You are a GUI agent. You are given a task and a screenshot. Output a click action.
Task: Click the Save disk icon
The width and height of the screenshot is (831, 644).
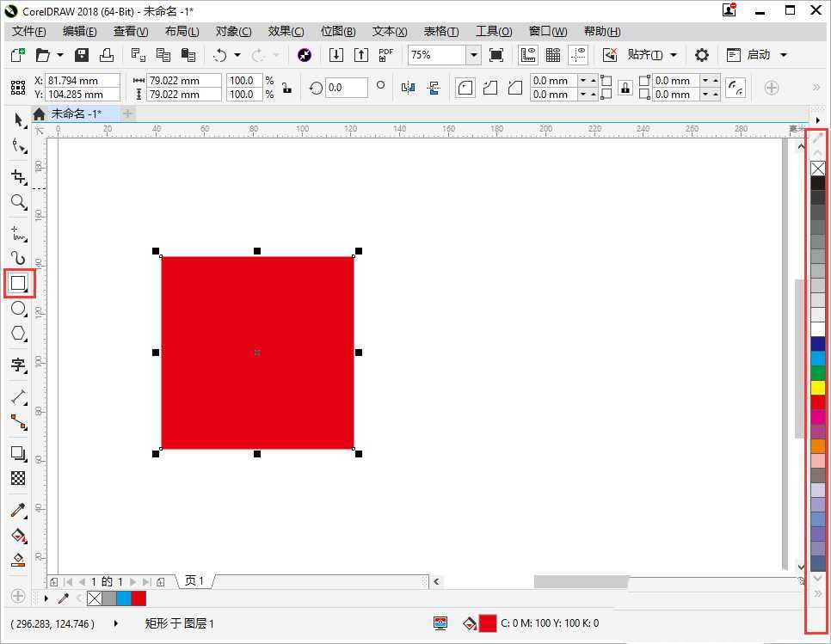82,55
